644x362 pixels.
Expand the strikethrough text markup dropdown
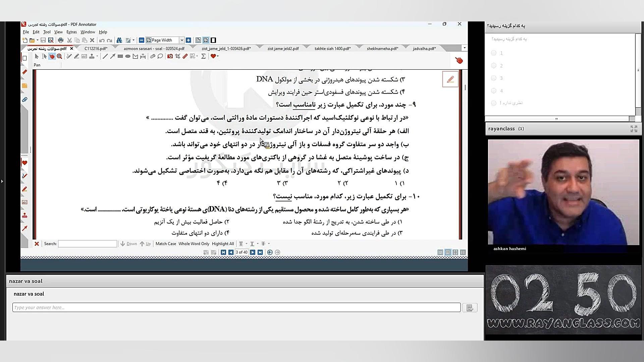(269, 244)
